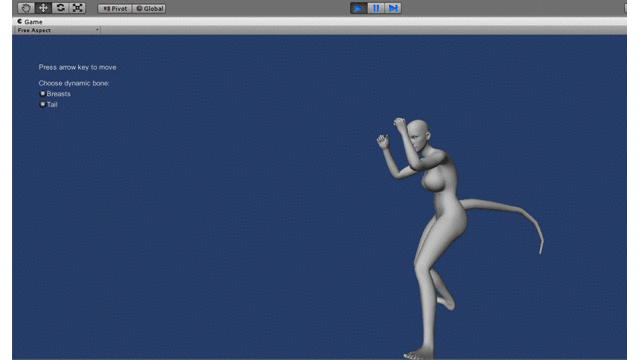
Task: Click the character's raised fist
Action: (400, 124)
